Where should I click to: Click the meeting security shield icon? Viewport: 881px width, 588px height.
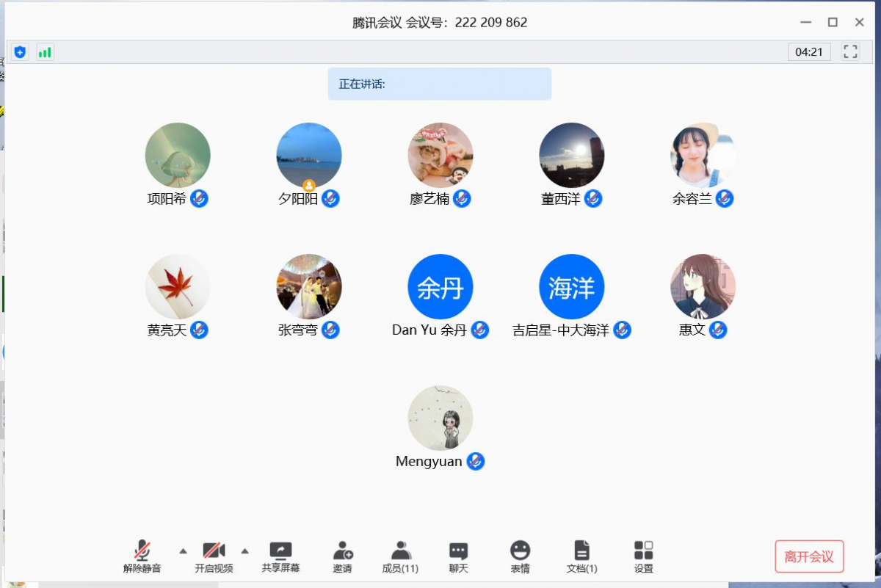click(x=20, y=51)
